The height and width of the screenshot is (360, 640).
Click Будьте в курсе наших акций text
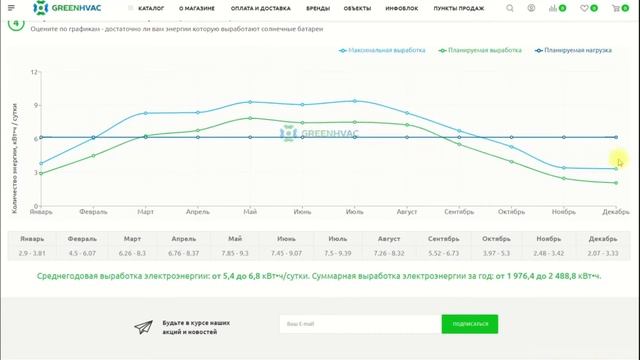point(196,327)
